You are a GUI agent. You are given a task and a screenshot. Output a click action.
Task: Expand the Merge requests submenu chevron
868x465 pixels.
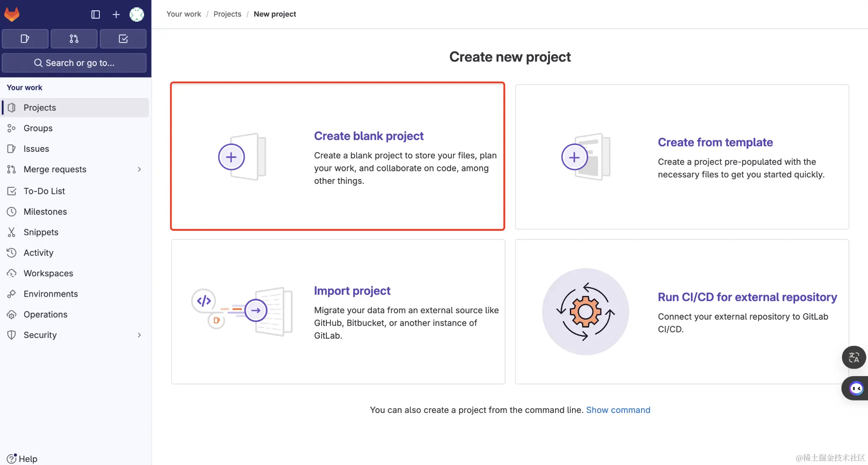click(139, 169)
